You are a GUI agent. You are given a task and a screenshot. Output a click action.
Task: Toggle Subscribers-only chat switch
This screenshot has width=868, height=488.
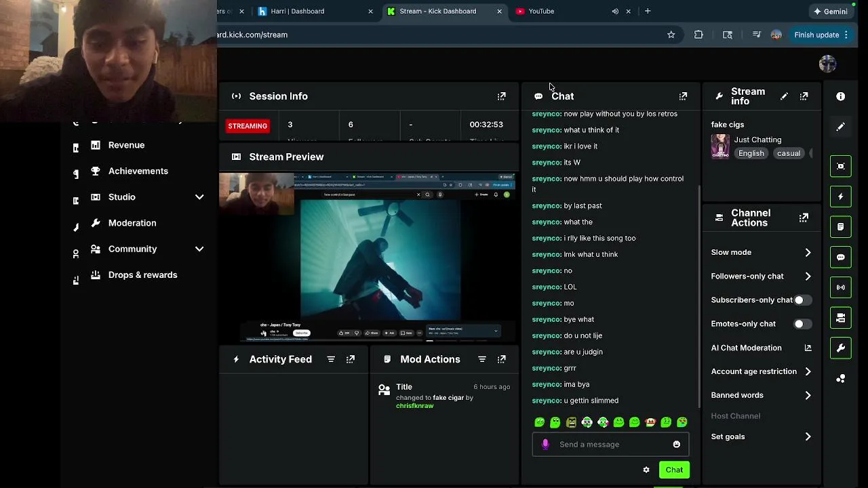coord(802,300)
